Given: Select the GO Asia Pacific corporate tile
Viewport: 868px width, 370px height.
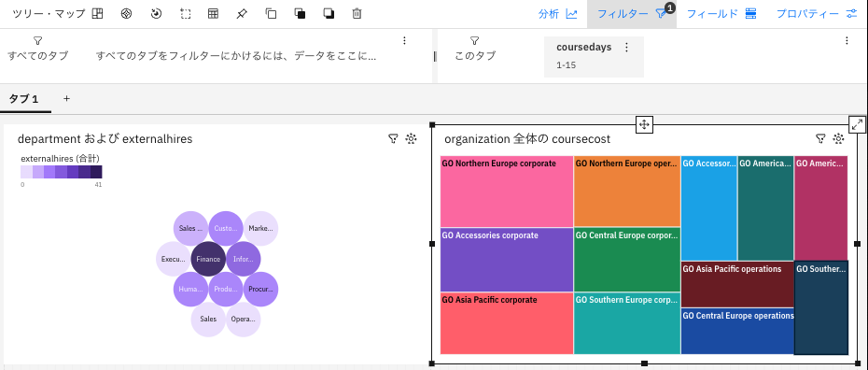Looking at the screenshot, I should (507, 323).
